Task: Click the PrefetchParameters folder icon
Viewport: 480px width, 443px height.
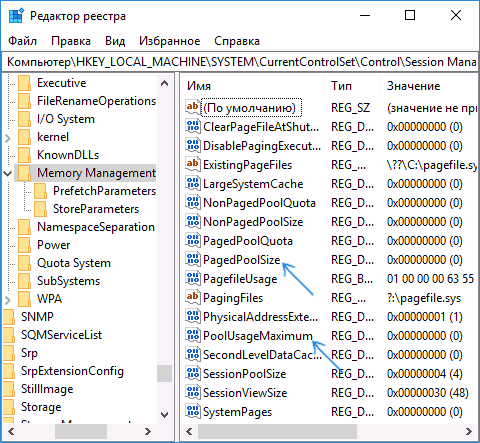Action: [40, 191]
